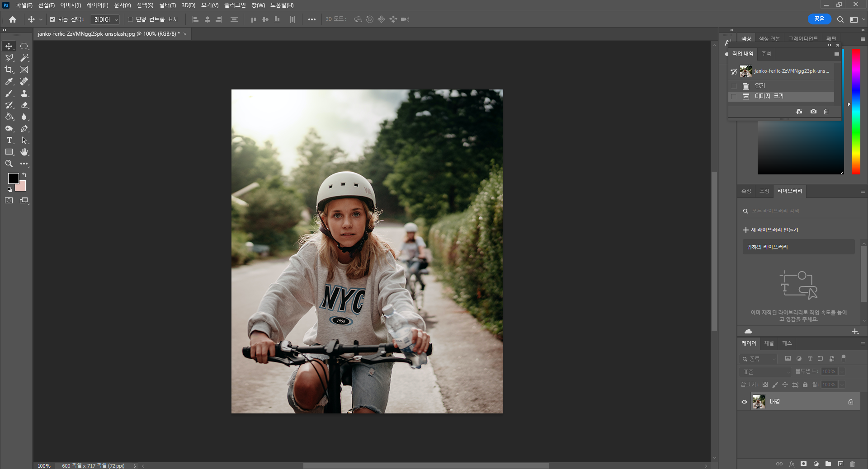Select the Frame tool
868x469 pixels.
tap(24, 70)
